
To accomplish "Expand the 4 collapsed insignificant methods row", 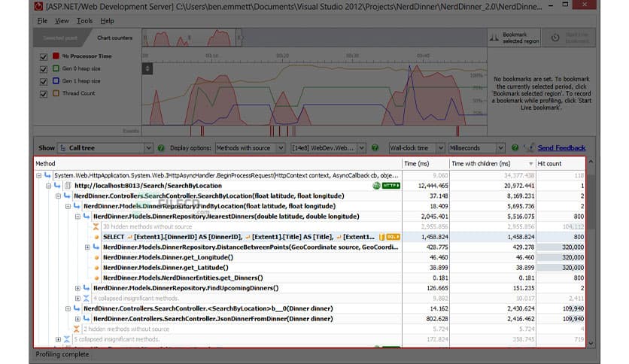I will pyautogui.click(x=77, y=299).
